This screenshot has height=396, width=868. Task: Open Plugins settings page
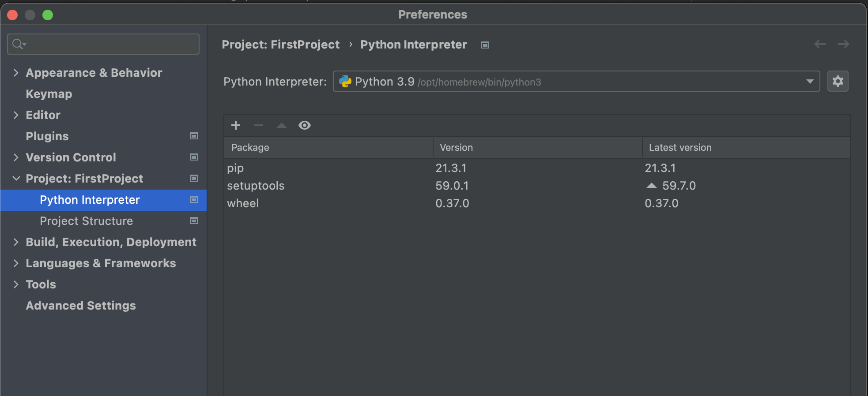[47, 136]
